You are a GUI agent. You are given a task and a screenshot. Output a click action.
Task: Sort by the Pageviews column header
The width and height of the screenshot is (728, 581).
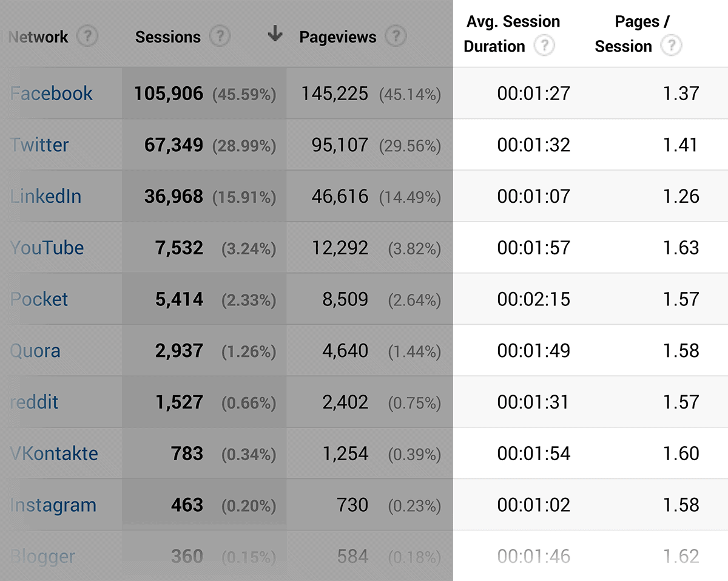[338, 37]
